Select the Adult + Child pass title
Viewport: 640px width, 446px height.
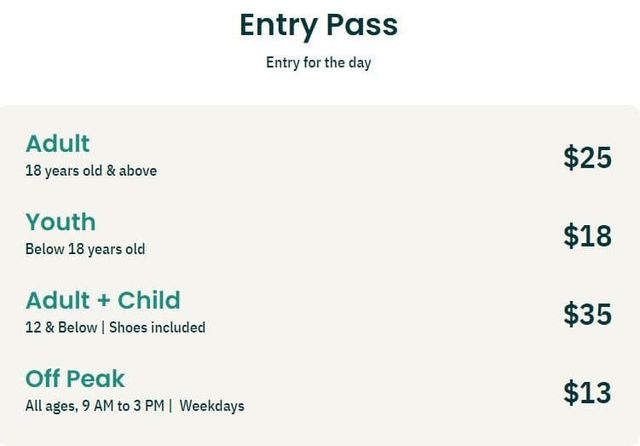103,300
